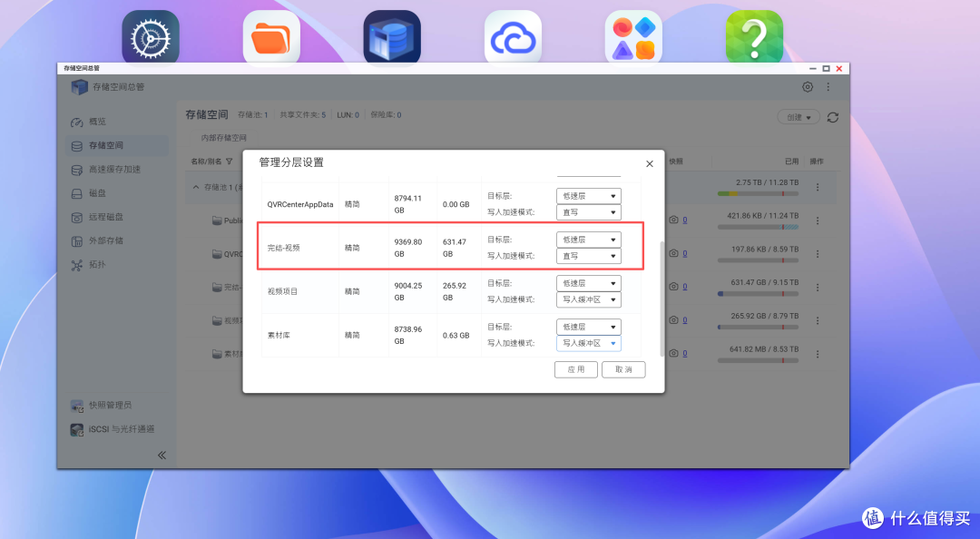Close the 管理分层设置 dialog
Viewport: 980px width, 539px height.
[650, 164]
